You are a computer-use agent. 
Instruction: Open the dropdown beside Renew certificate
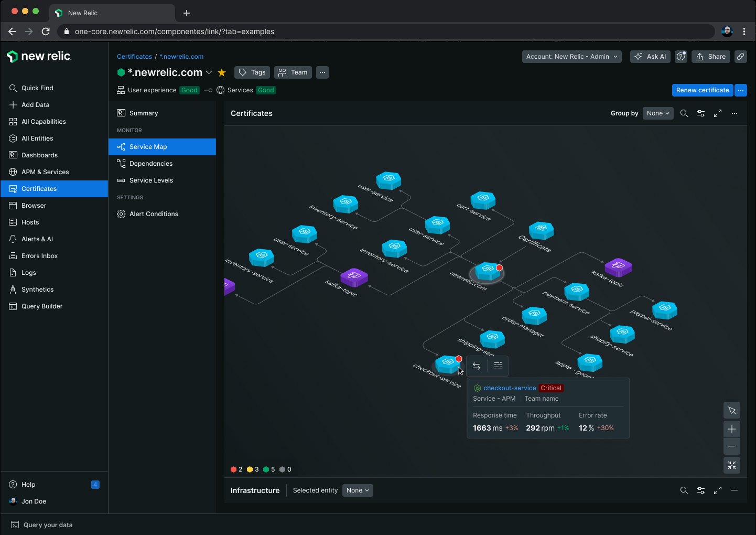pyautogui.click(x=741, y=90)
